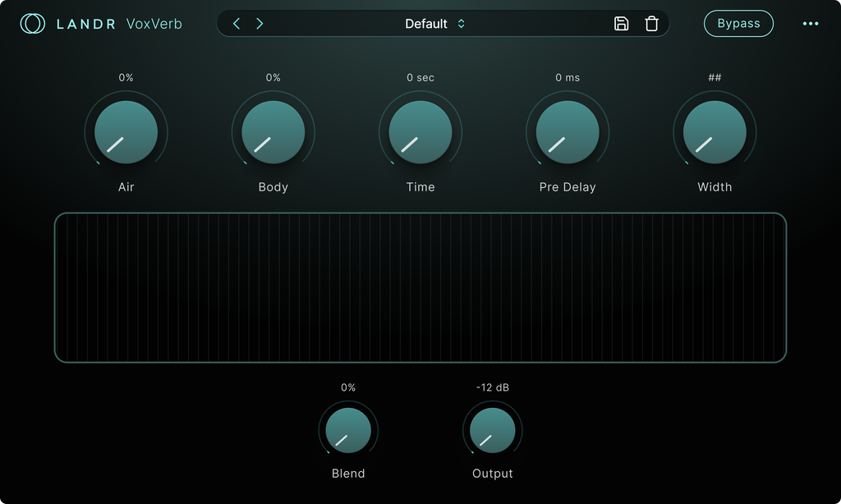
Task: Click the Output -12 dB value
Action: (493, 387)
